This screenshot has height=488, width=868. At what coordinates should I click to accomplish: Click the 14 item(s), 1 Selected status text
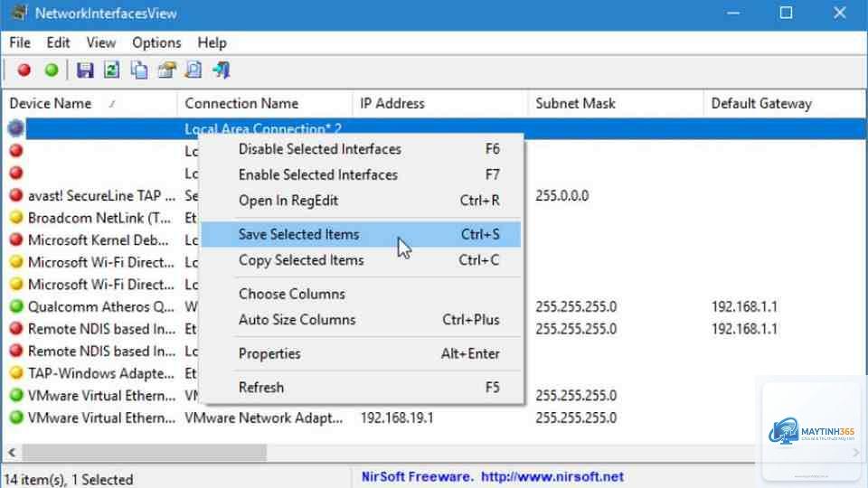(69, 479)
